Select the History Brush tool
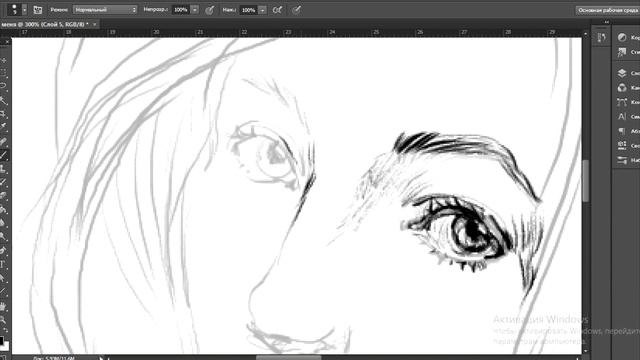 (4, 182)
